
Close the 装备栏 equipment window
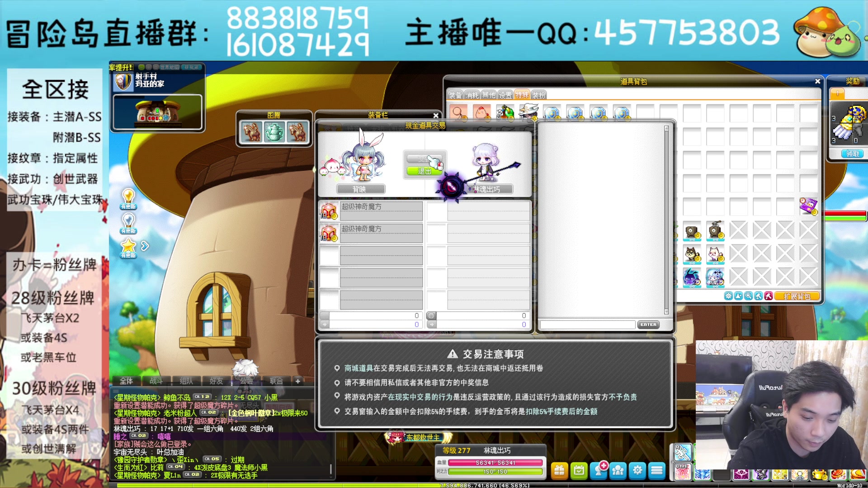click(436, 116)
